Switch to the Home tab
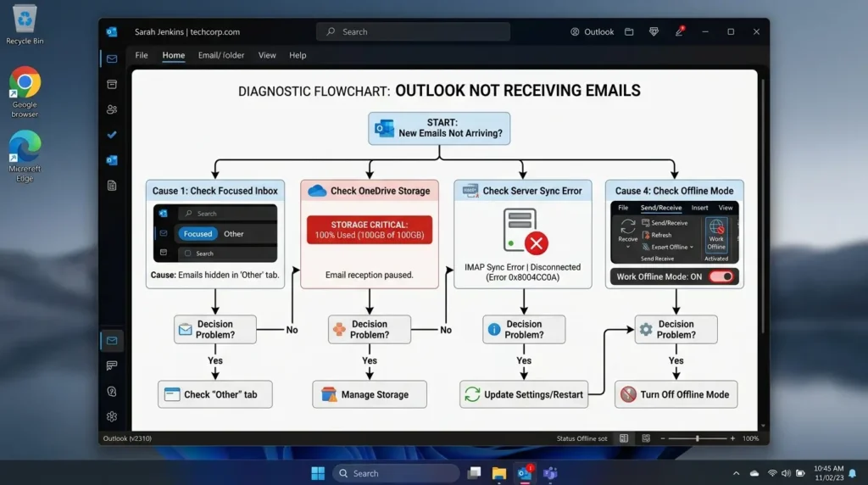Screen dimensions: 868x485 point(173,55)
